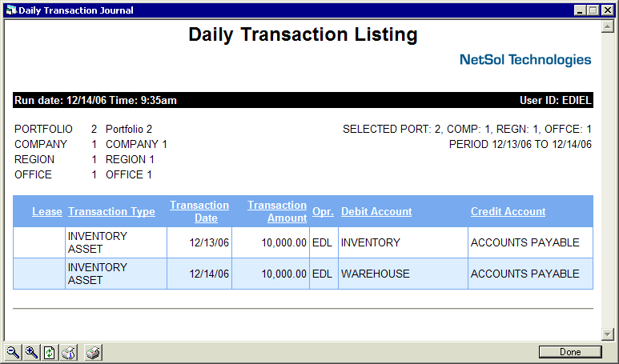Click the zoom in magnifier icon
Screen dimensions: 619x364
coord(31,353)
